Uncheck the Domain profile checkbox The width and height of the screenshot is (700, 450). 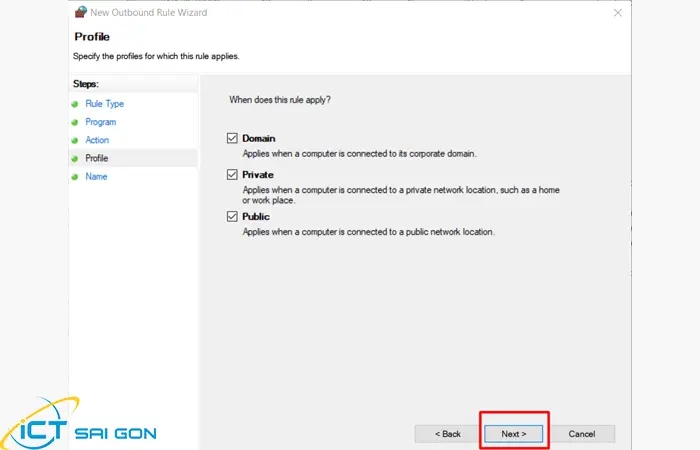(x=233, y=138)
